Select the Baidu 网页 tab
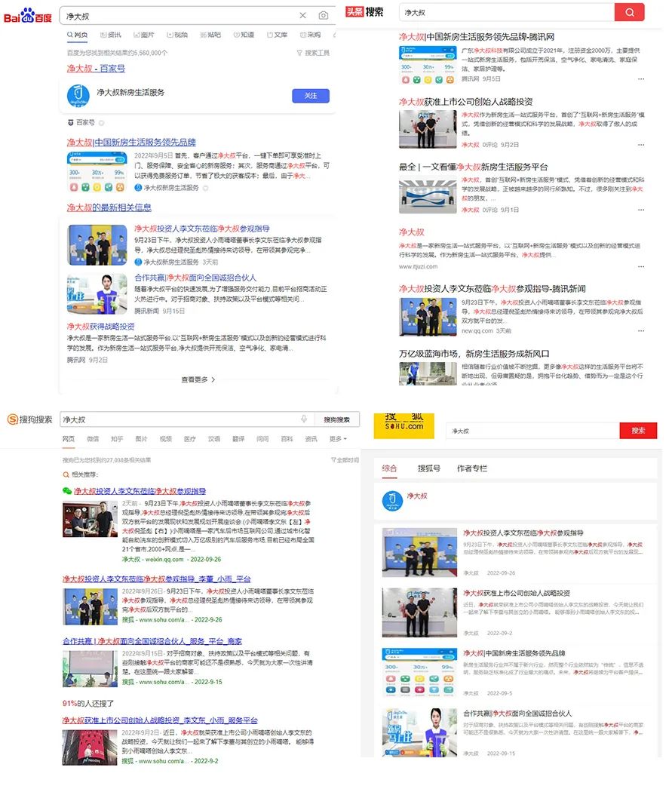Screen dimensions: 672x792 [x=77, y=35]
